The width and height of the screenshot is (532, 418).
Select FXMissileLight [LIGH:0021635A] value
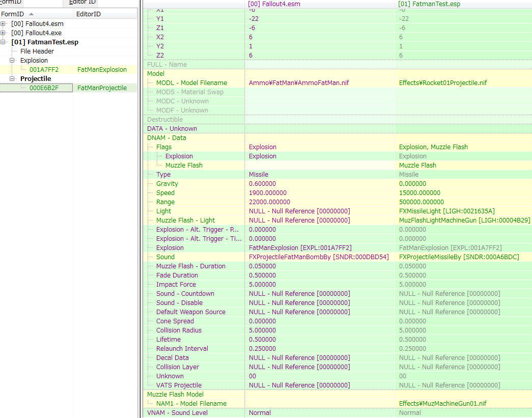[x=446, y=211]
